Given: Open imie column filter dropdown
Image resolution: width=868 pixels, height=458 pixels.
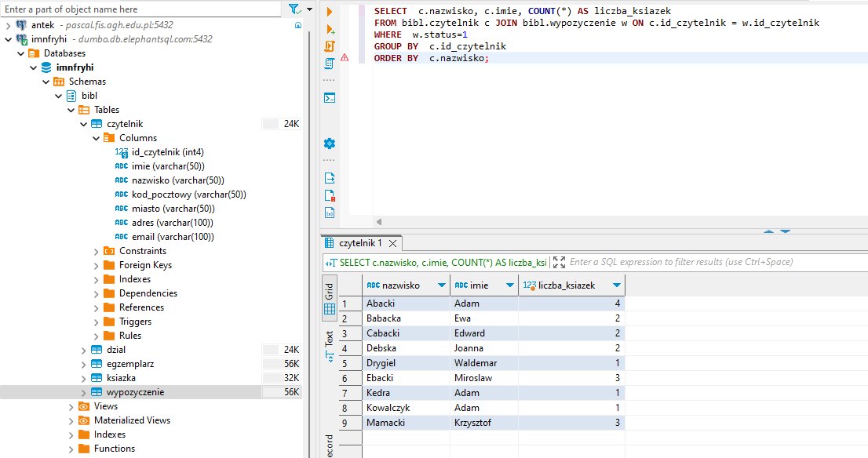Looking at the screenshot, I should click(x=510, y=285).
